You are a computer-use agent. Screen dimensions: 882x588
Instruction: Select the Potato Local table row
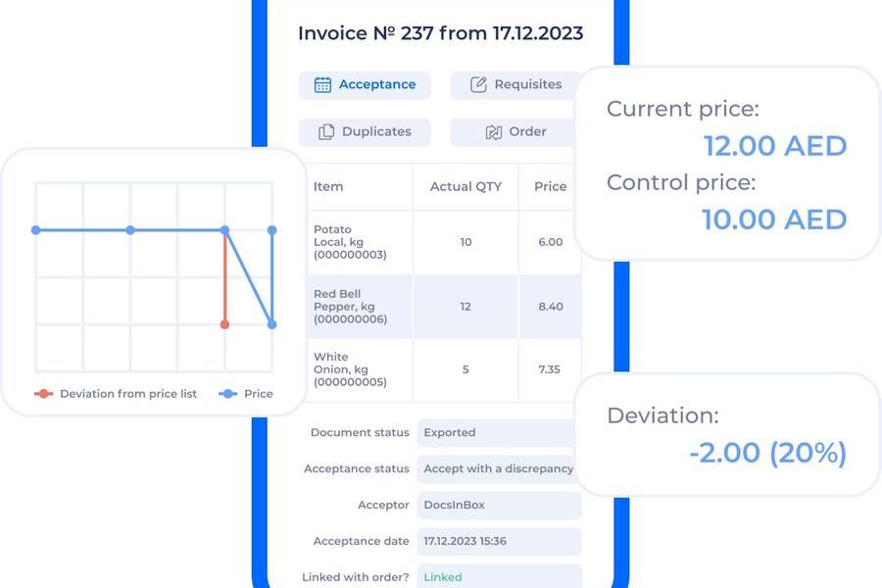[x=412, y=242]
